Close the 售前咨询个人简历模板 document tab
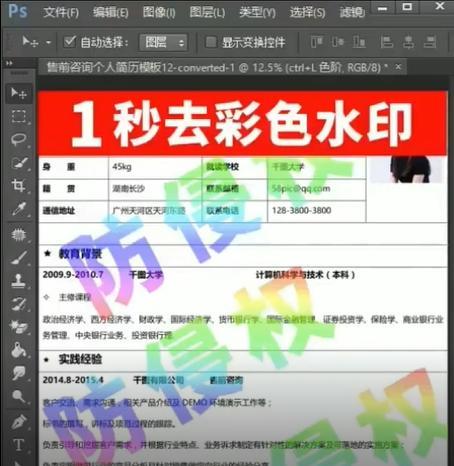 click(x=398, y=67)
